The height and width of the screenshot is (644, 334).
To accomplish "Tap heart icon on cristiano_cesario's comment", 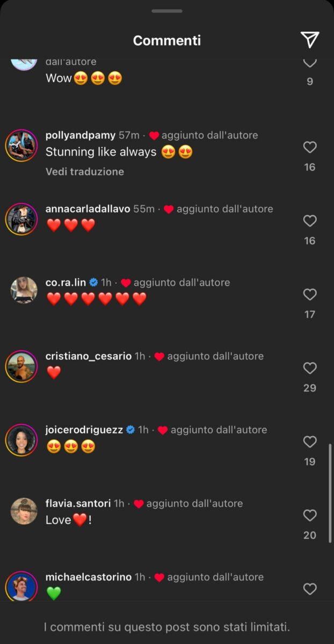I will point(310,368).
